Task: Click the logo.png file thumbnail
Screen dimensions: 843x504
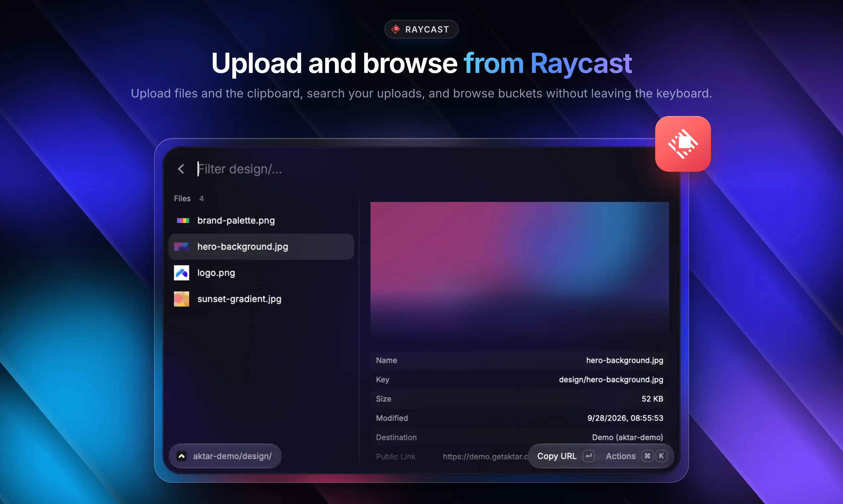Action: coord(181,273)
